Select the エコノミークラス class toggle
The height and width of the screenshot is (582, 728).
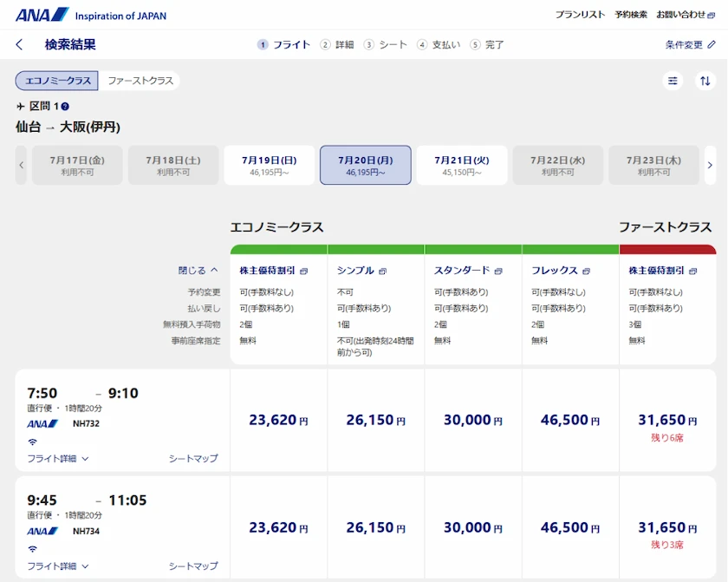(x=56, y=81)
